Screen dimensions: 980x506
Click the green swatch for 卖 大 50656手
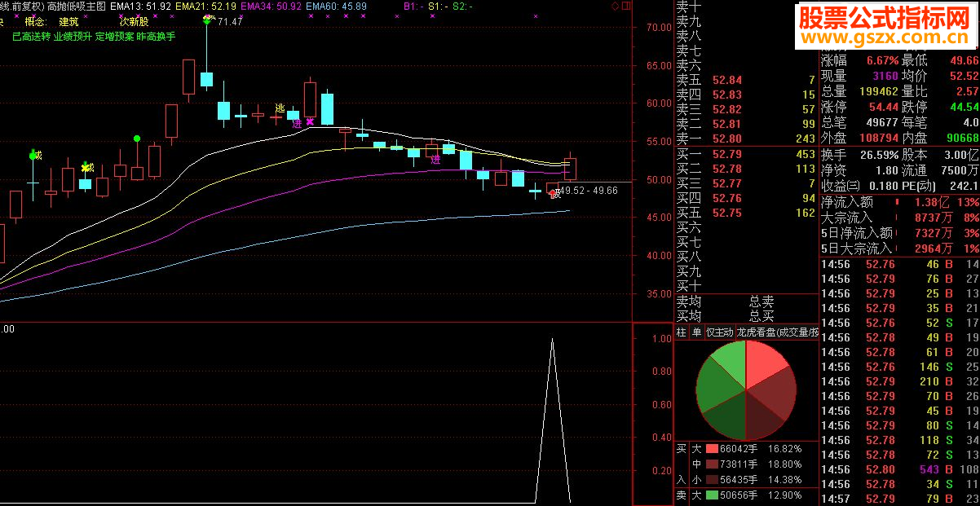click(712, 495)
